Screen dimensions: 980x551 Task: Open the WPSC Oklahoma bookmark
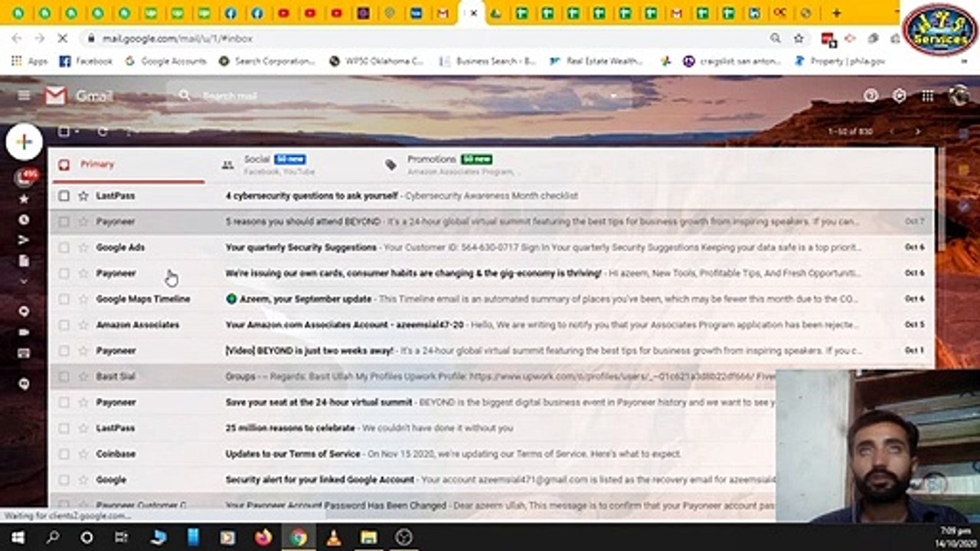(x=376, y=61)
